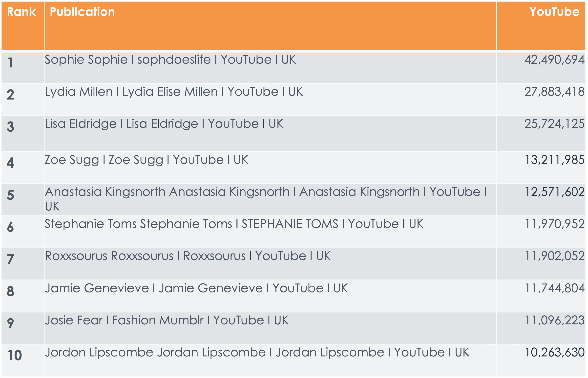Select the Roxxsourus publication entry
The width and height of the screenshot is (588, 378).
click(x=188, y=256)
